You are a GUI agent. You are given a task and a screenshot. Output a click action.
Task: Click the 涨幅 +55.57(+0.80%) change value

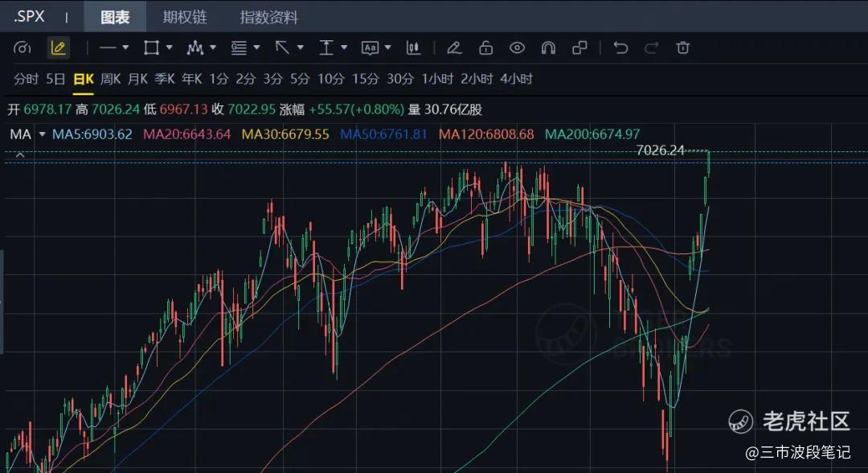point(342,109)
